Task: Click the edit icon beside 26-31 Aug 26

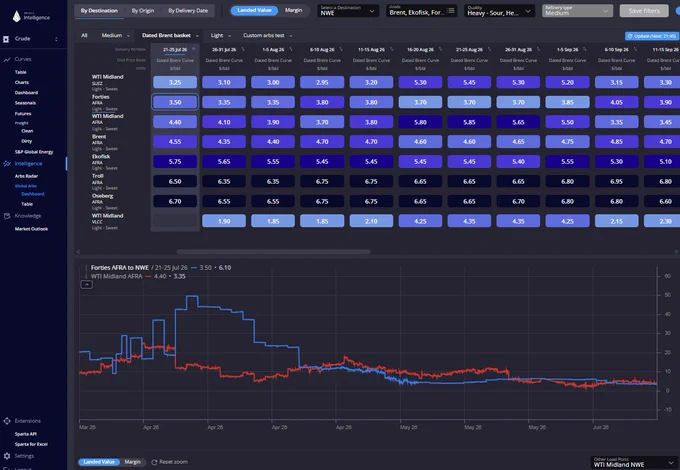Action: pos(538,49)
